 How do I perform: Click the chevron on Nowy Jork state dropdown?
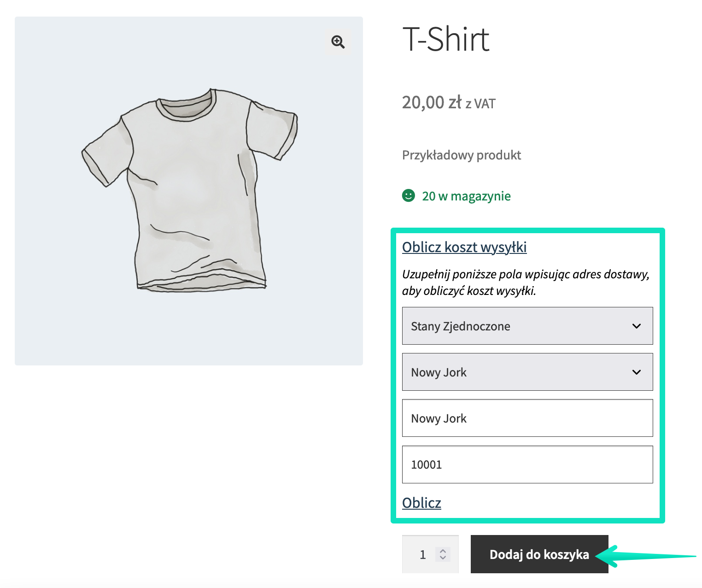[637, 372]
